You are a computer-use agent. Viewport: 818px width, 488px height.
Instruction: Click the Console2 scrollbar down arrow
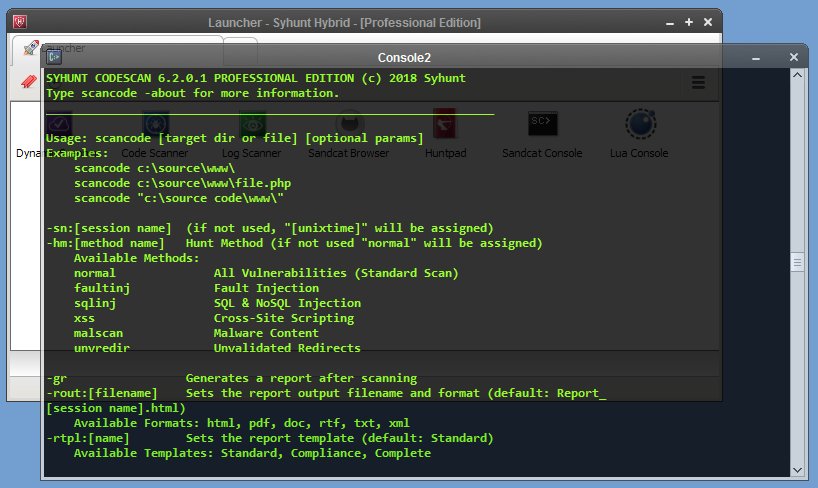(797, 470)
